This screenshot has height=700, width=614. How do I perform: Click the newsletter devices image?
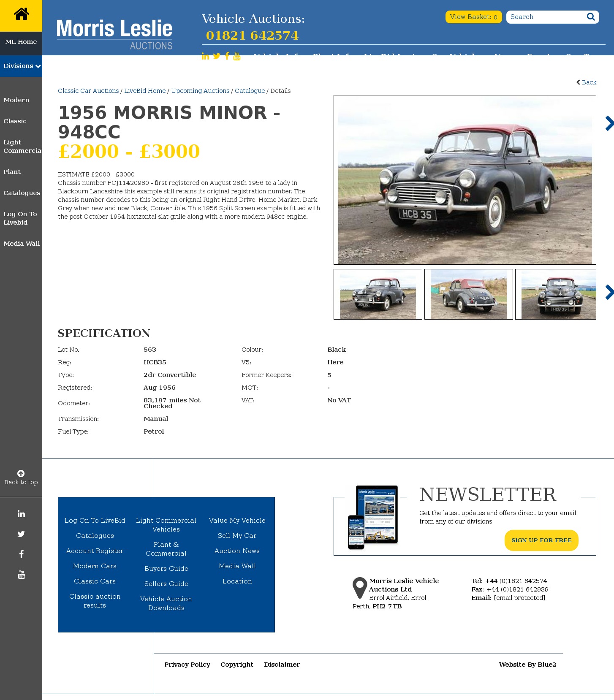pyautogui.click(x=373, y=517)
